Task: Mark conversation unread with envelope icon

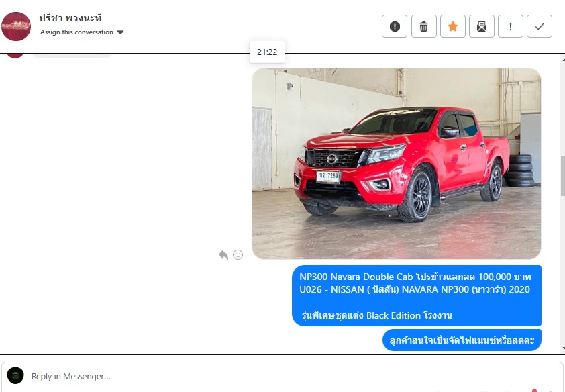Action: point(481,26)
